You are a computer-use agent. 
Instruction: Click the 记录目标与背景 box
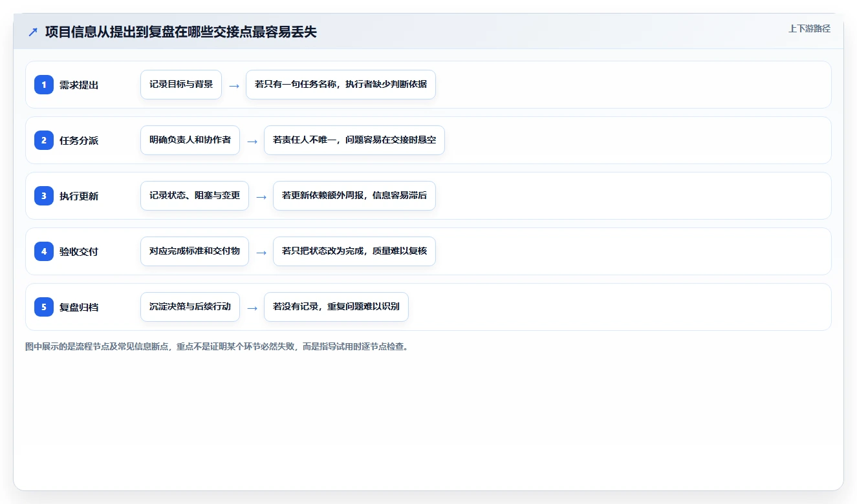[x=181, y=85]
